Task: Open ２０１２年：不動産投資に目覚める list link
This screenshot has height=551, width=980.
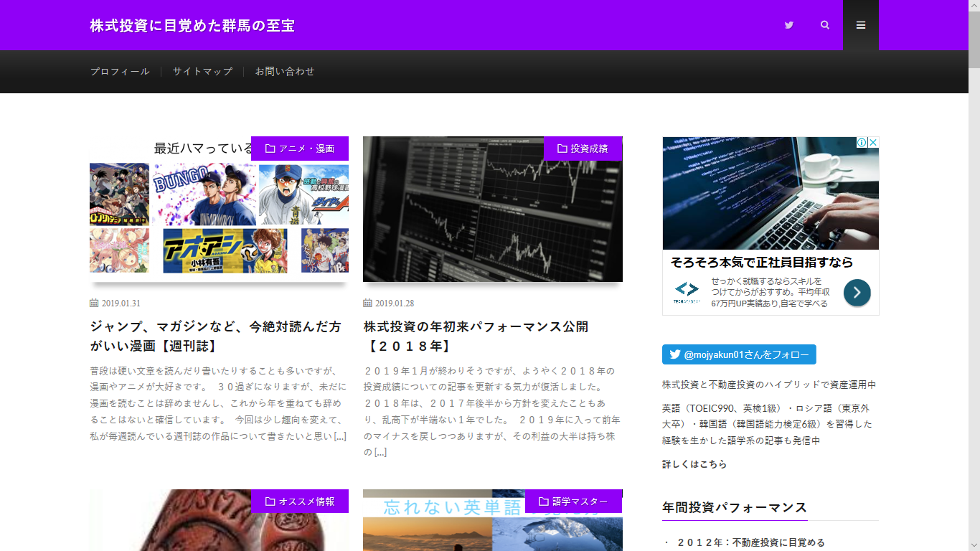Action: tap(751, 542)
